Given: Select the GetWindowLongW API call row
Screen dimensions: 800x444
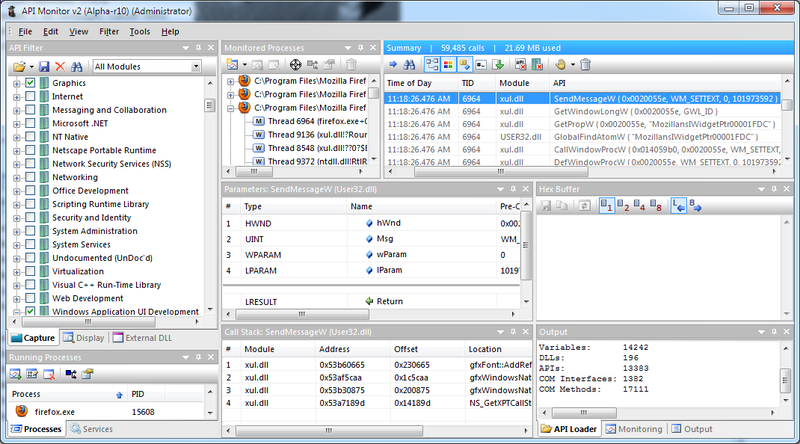Looking at the screenshot, I should [582, 111].
